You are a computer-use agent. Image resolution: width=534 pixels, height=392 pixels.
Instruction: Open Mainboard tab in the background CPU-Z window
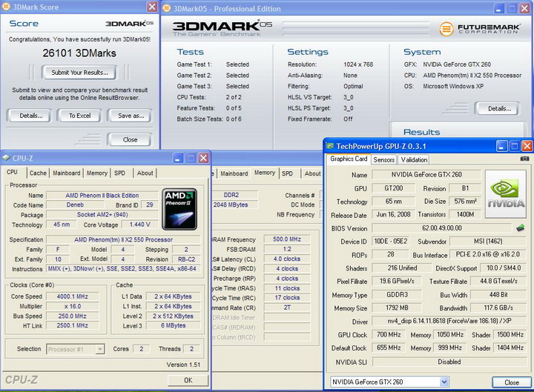(234, 173)
